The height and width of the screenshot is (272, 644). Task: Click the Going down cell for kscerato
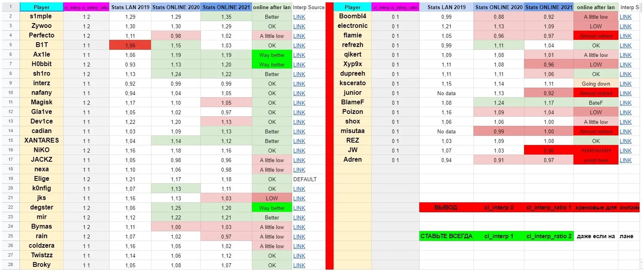pos(596,84)
